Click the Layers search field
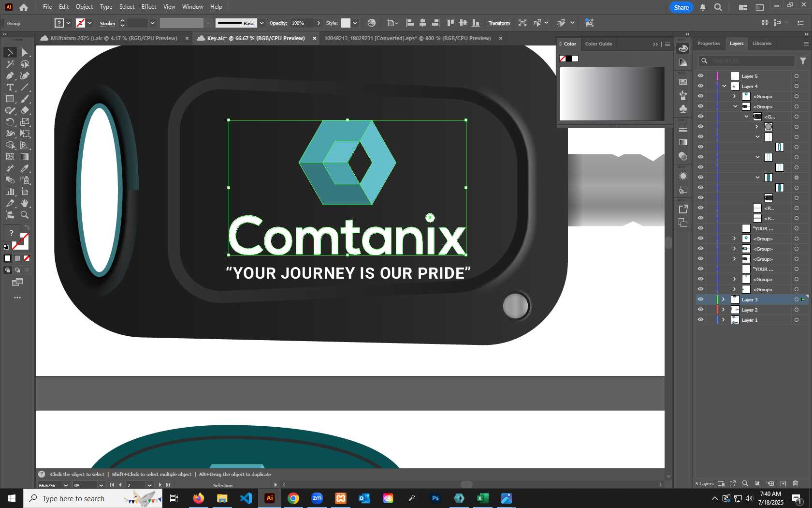 pyautogui.click(x=747, y=60)
